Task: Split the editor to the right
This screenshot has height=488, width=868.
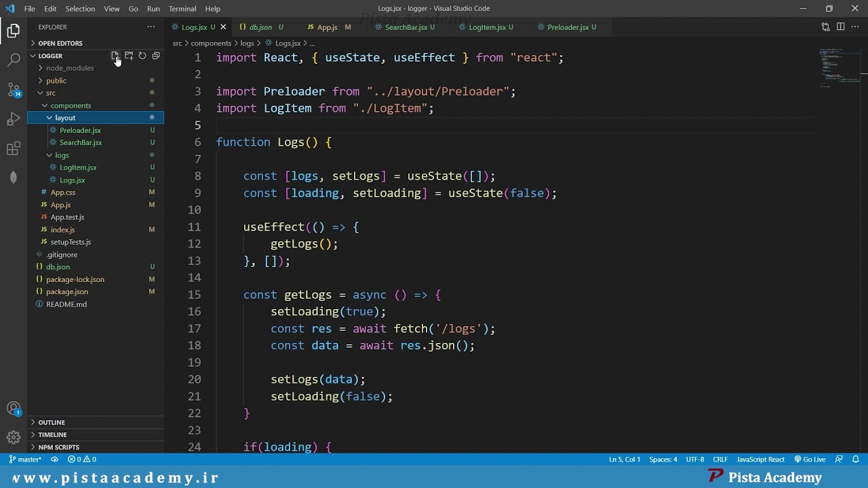Action: pyautogui.click(x=840, y=27)
